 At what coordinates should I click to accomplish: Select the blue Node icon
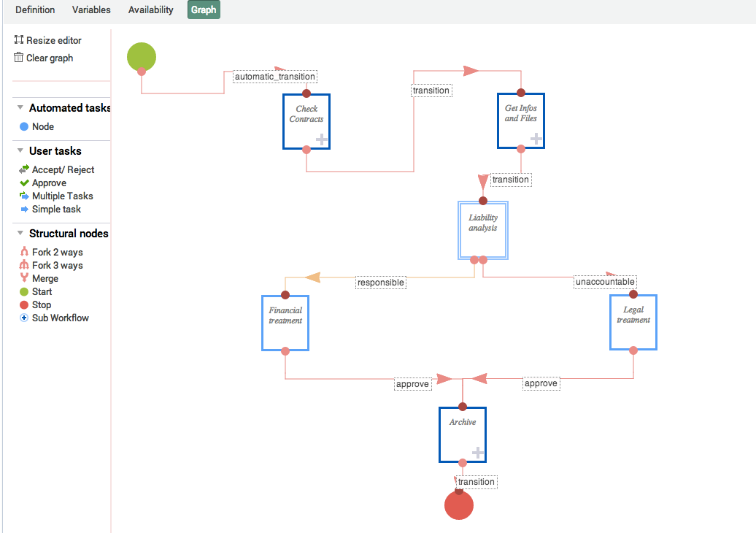[23, 126]
